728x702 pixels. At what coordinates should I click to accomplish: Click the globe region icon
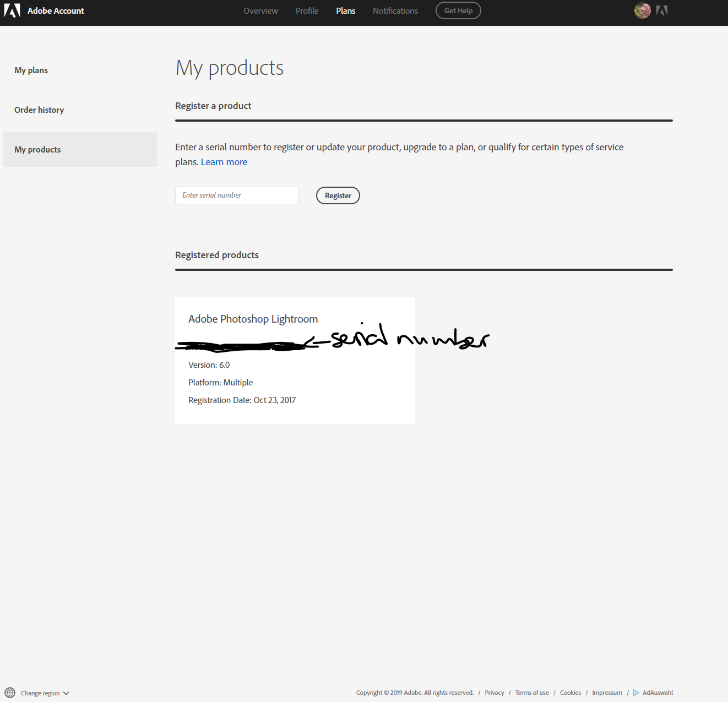pos(10,693)
